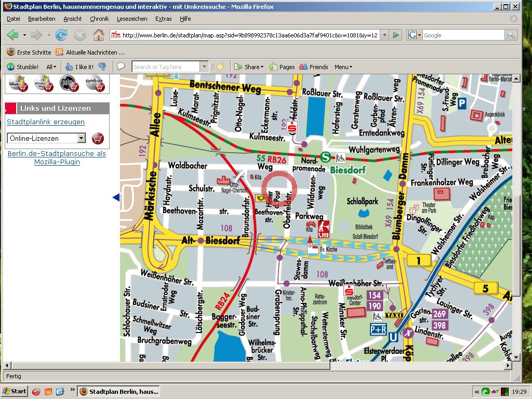
Task: Click the Go arrow next to the address bar
Action: tap(396, 35)
